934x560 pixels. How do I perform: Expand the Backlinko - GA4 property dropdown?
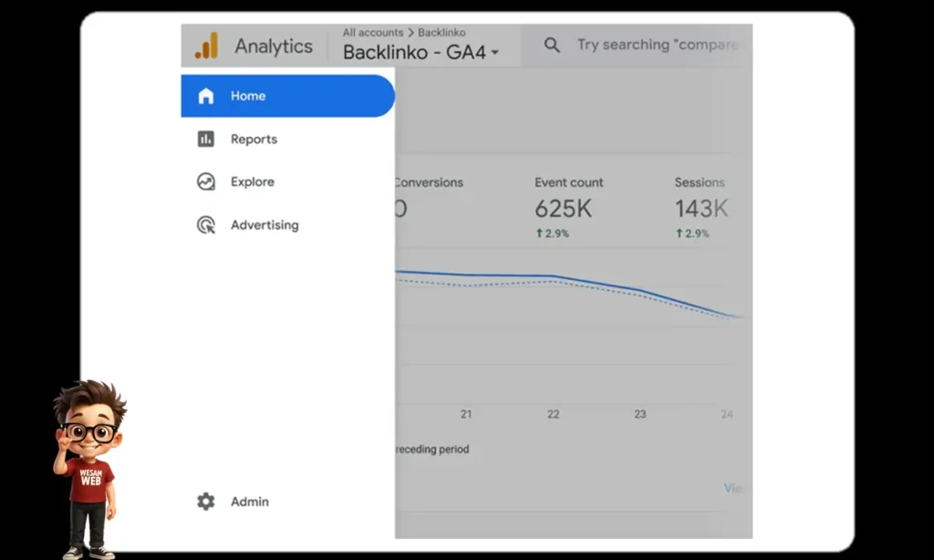click(x=415, y=52)
